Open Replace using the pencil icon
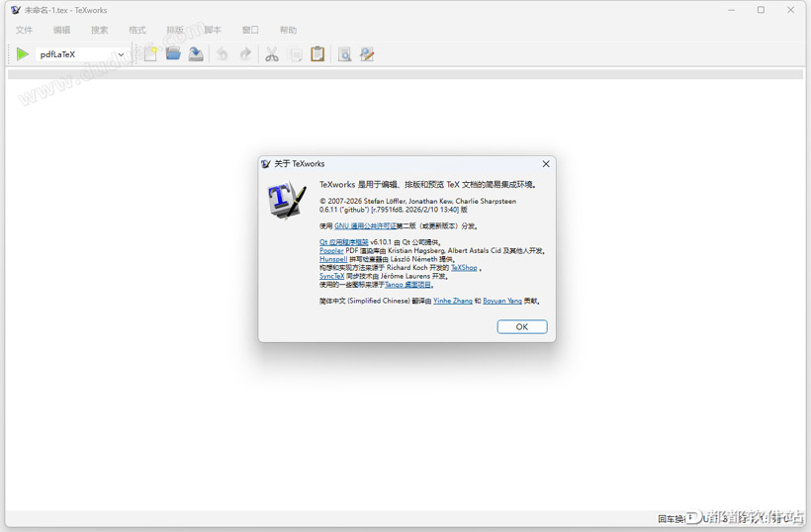This screenshot has width=811, height=532. 367,54
